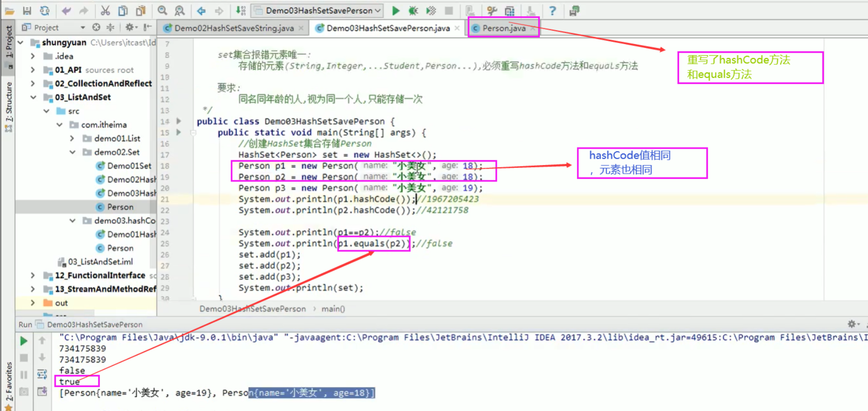
Task: Click the chip icon at toolbar end
Action: tap(575, 10)
